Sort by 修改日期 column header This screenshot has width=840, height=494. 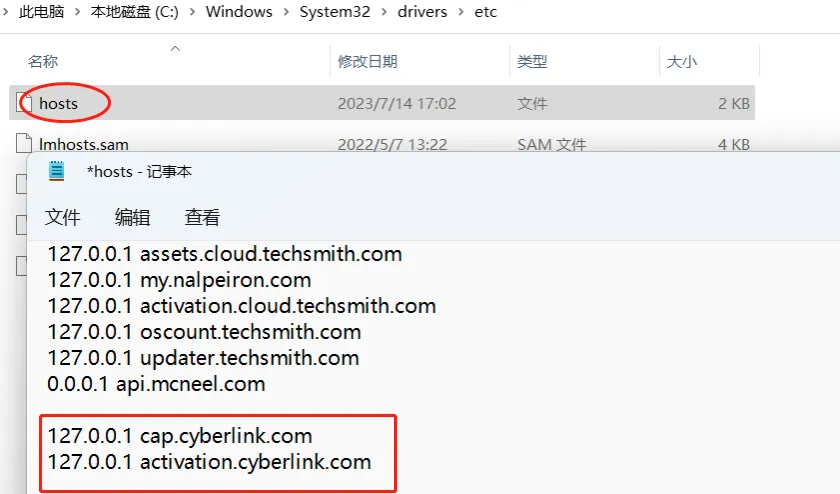(368, 62)
